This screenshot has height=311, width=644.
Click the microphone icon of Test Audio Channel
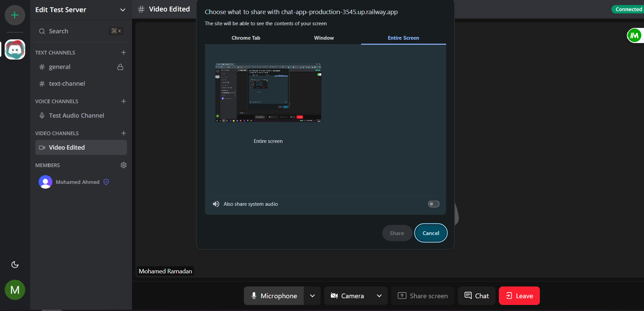click(x=42, y=116)
